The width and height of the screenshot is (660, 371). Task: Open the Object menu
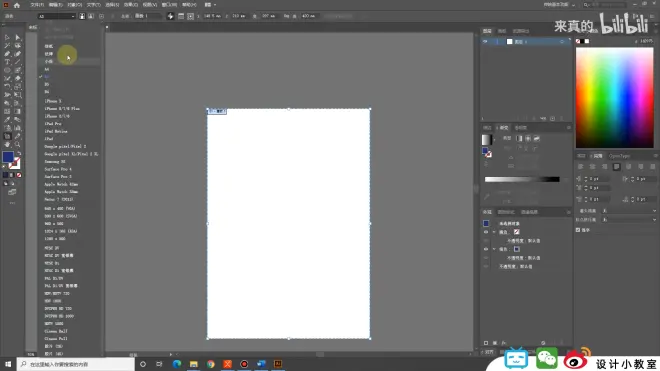pyautogui.click(x=75, y=5)
